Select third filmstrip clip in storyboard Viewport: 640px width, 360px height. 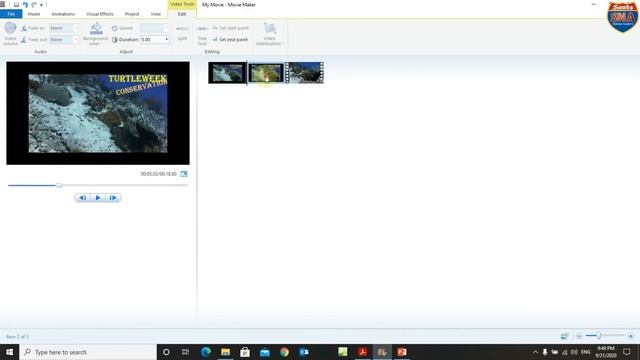tap(304, 73)
